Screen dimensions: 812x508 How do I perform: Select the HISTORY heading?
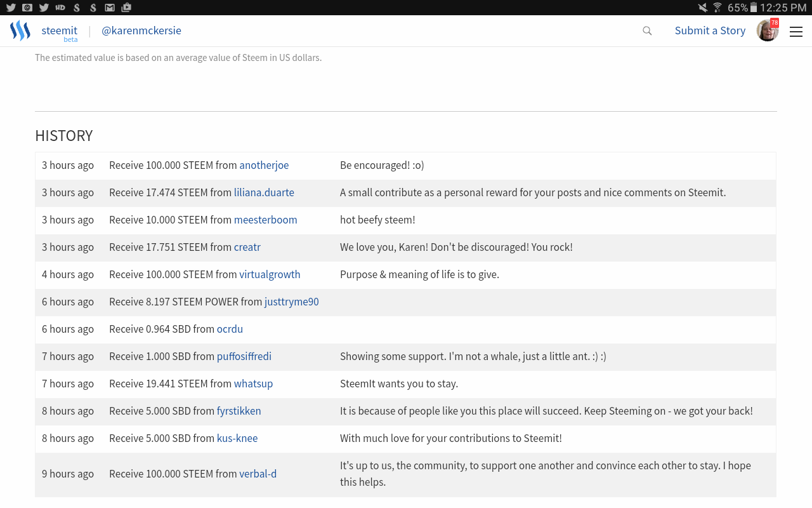tap(64, 135)
